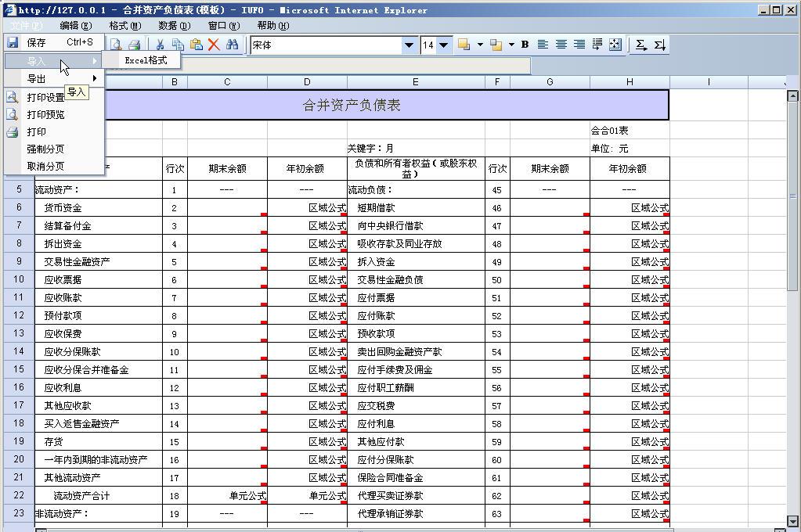Image resolution: width=801 pixels, height=532 pixels.
Task: Choose 打印预览 (Print Preview) in the menu
Action: pyautogui.click(x=45, y=115)
